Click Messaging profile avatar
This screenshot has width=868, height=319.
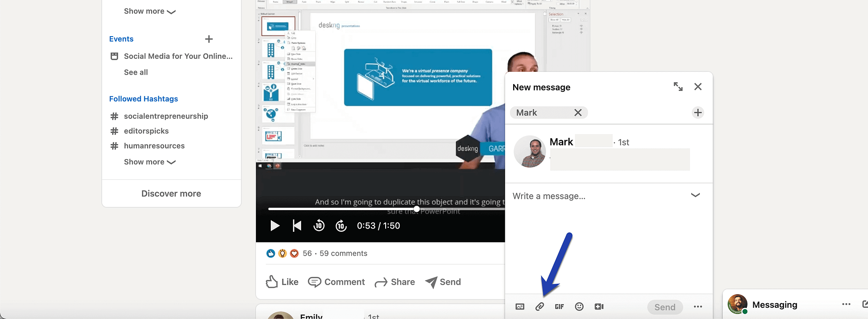[737, 304]
